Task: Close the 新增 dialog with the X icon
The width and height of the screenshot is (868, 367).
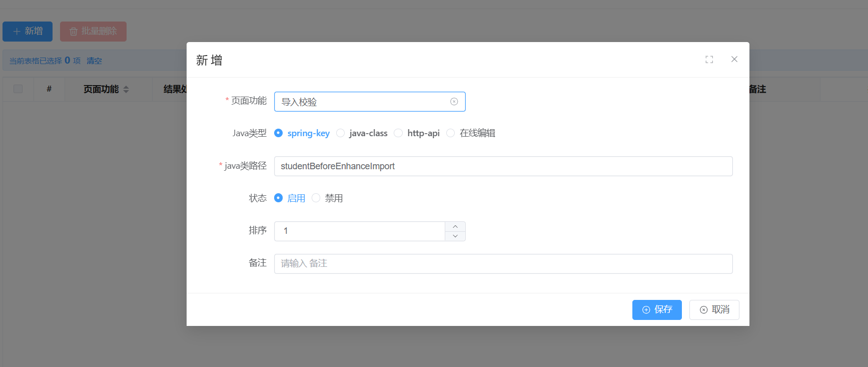Action: coord(734,59)
